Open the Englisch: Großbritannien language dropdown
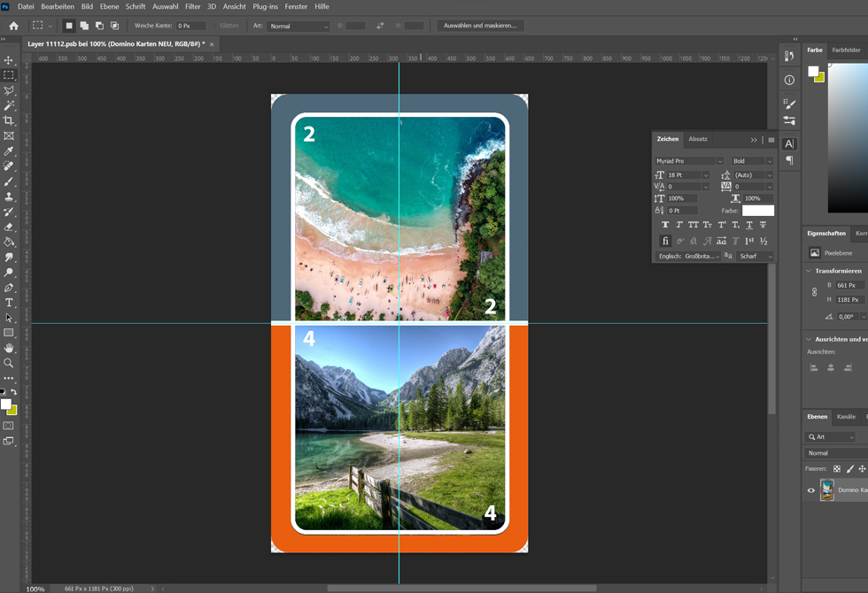This screenshot has height=593, width=868. (x=687, y=256)
